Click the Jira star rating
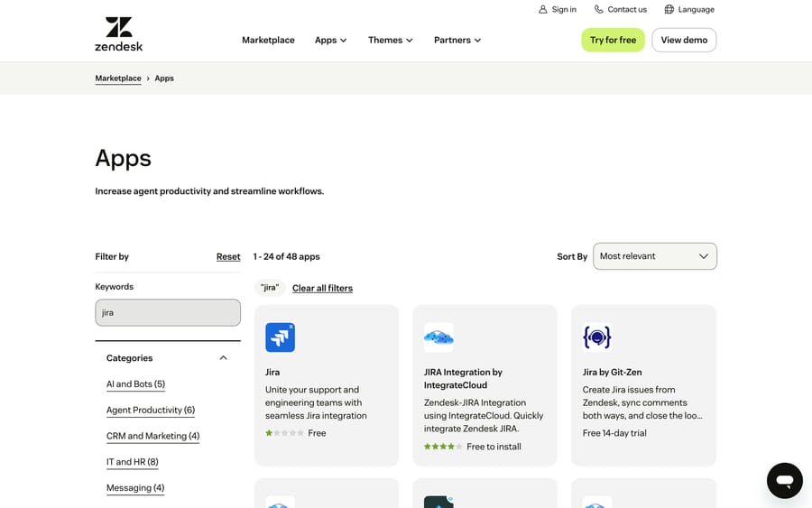The height and width of the screenshot is (508, 812). (284, 433)
